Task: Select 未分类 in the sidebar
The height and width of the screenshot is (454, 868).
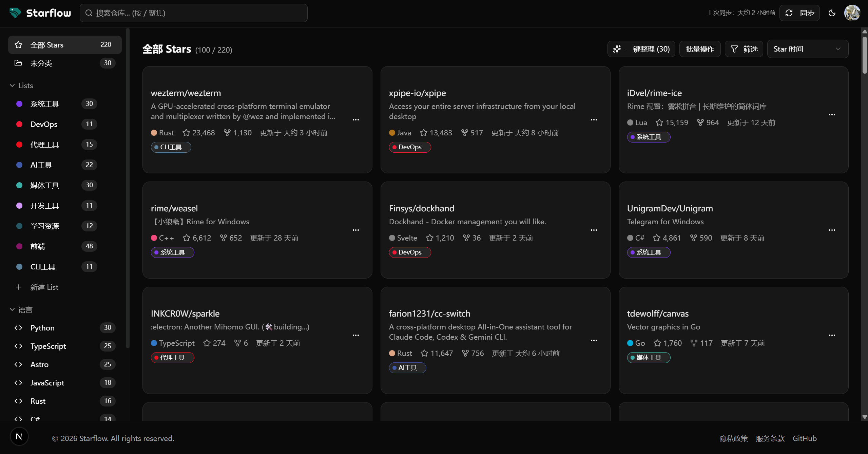Action: coord(65,63)
